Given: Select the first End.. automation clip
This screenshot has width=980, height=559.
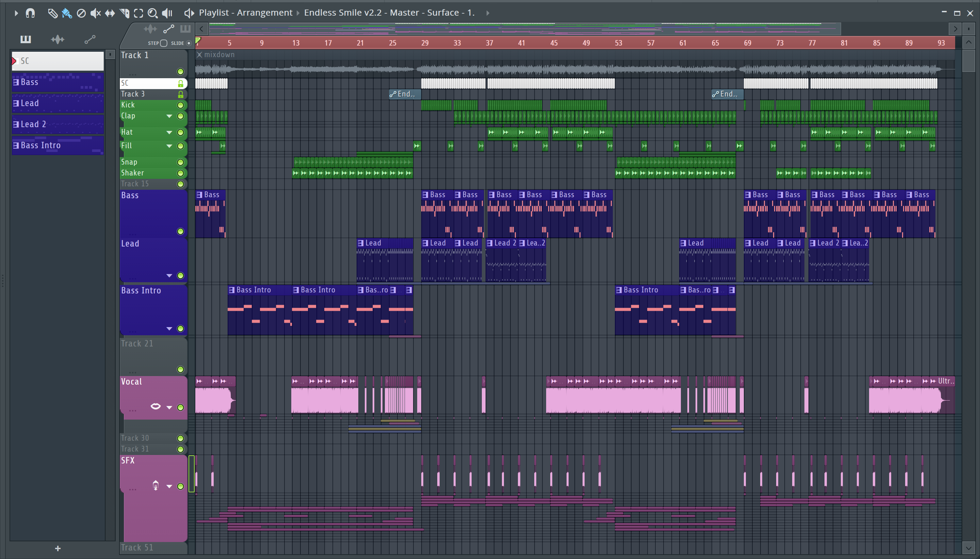Looking at the screenshot, I should pos(405,94).
